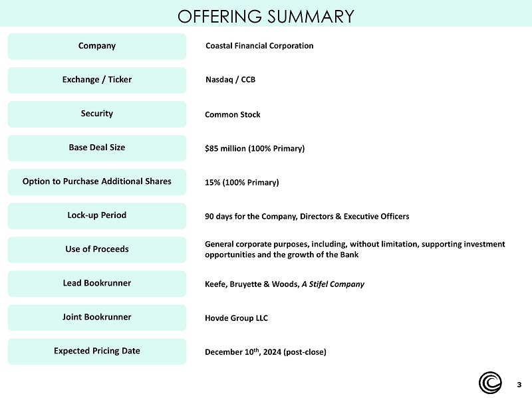Click the Security label box
Screen dimensions: 532x398
(x=97, y=114)
